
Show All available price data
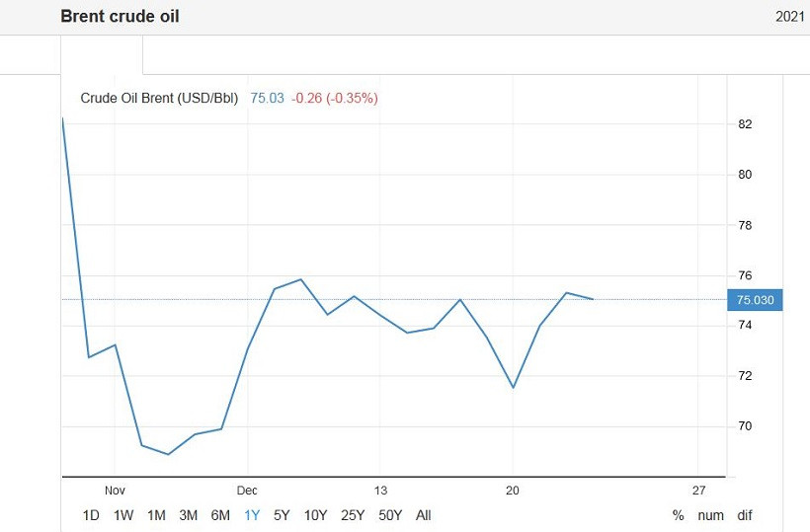[424, 515]
